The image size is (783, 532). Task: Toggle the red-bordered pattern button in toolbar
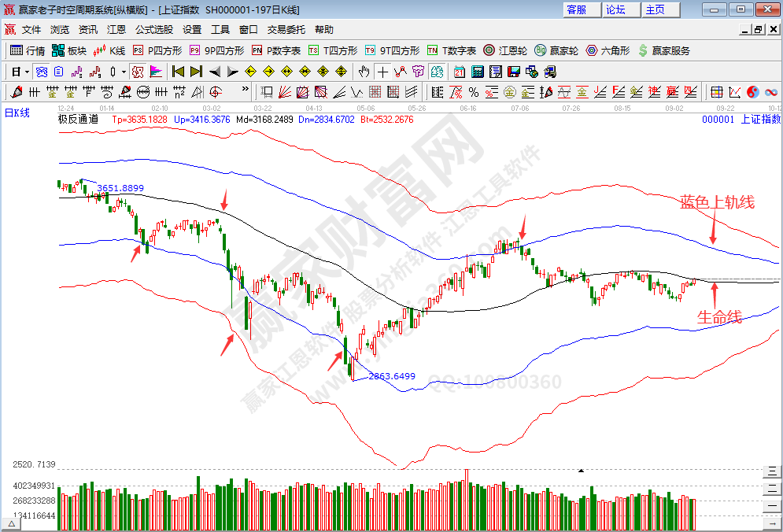point(138,71)
